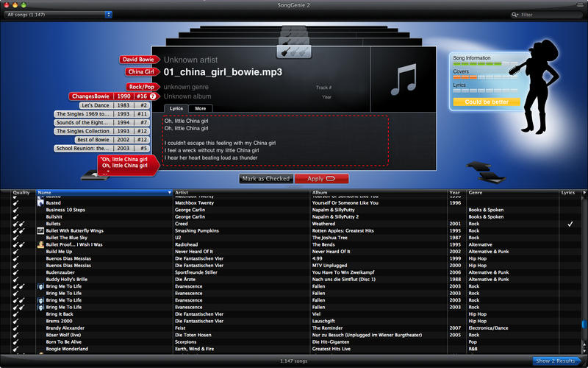Click album art icon for Bullet With Butterfly Wings
588x368 pixels.
pyautogui.click(x=40, y=230)
